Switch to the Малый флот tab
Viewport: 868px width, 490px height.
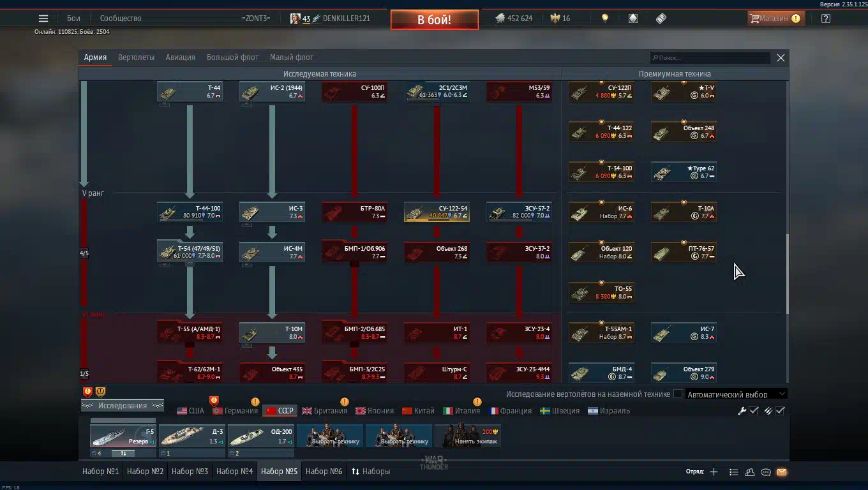292,57
